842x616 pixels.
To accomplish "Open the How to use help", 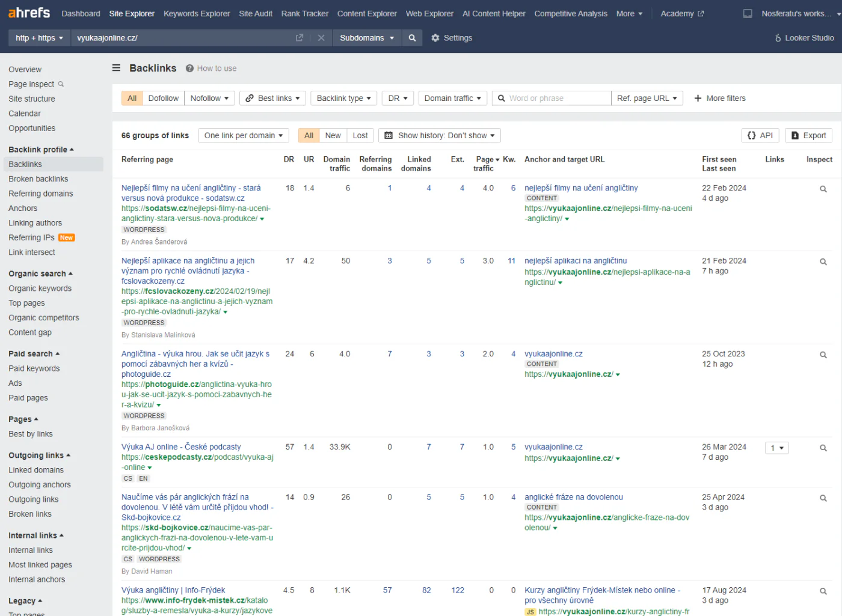I will (x=211, y=69).
